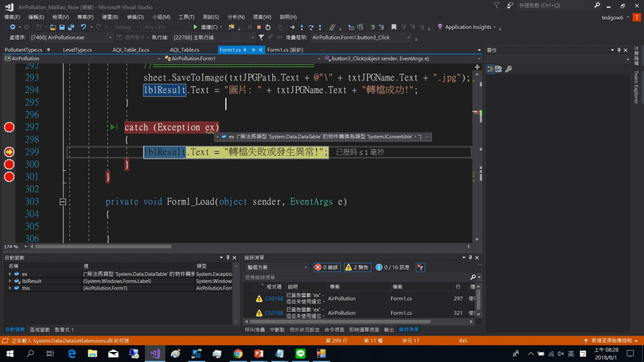Open File Explorer from the taskbar

coord(92,353)
